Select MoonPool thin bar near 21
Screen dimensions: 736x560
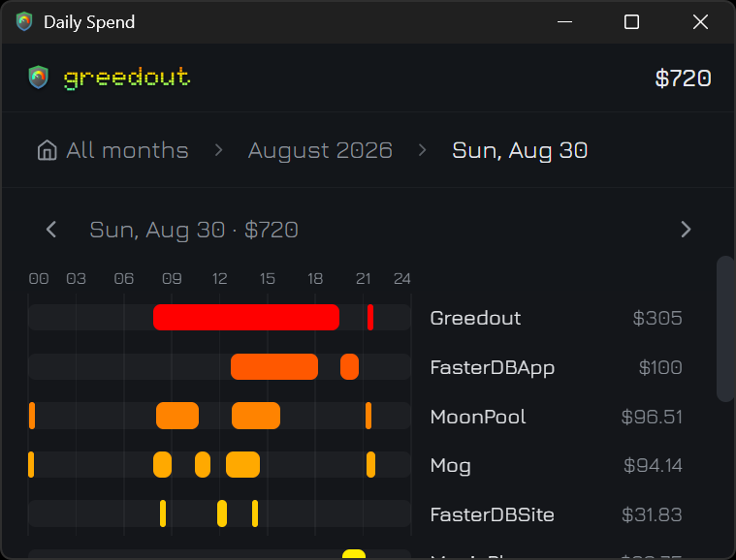point(368,416)
